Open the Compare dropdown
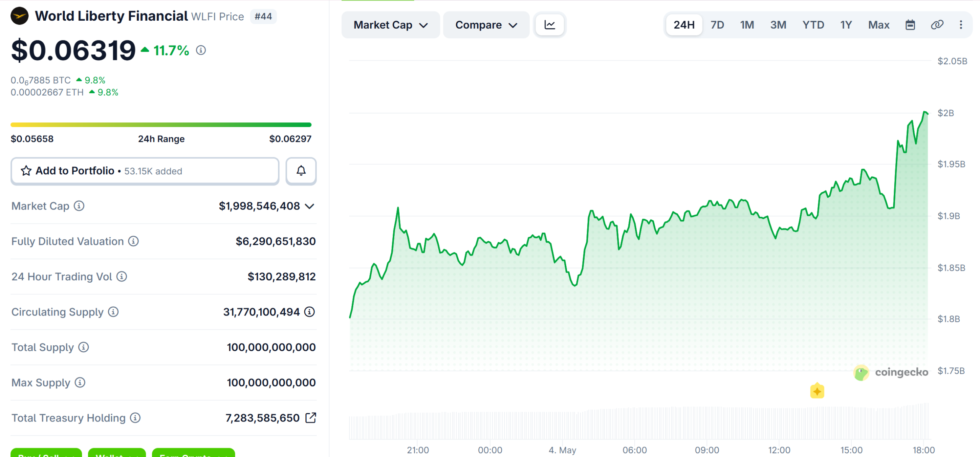980x457 pixels. coord(486,25)
